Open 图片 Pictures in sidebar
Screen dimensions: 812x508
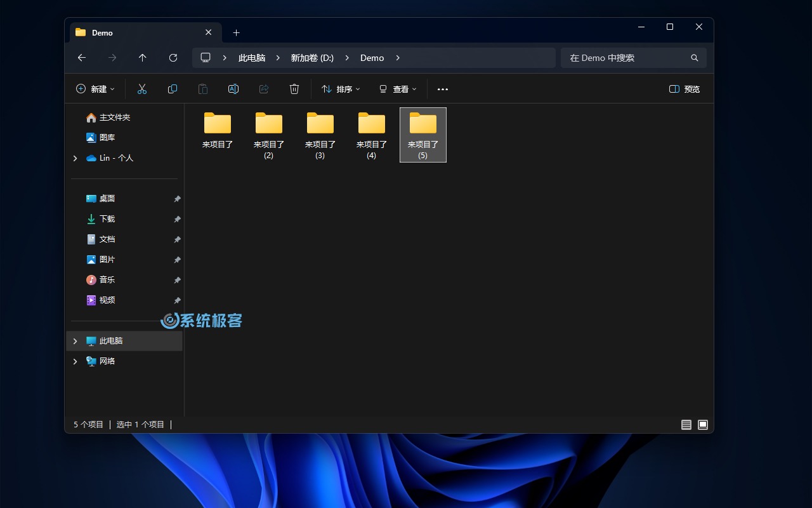click(x=100, y=260)
